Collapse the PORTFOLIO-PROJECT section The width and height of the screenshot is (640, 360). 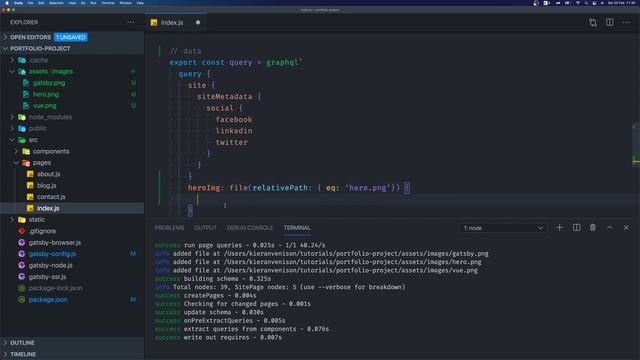click(5, 49)
